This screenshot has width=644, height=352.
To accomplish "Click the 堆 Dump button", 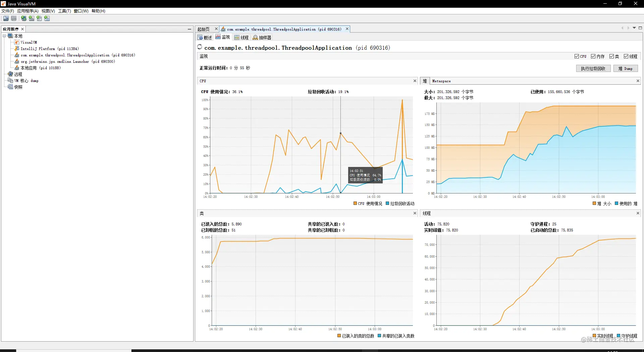I will coord(626,69).
